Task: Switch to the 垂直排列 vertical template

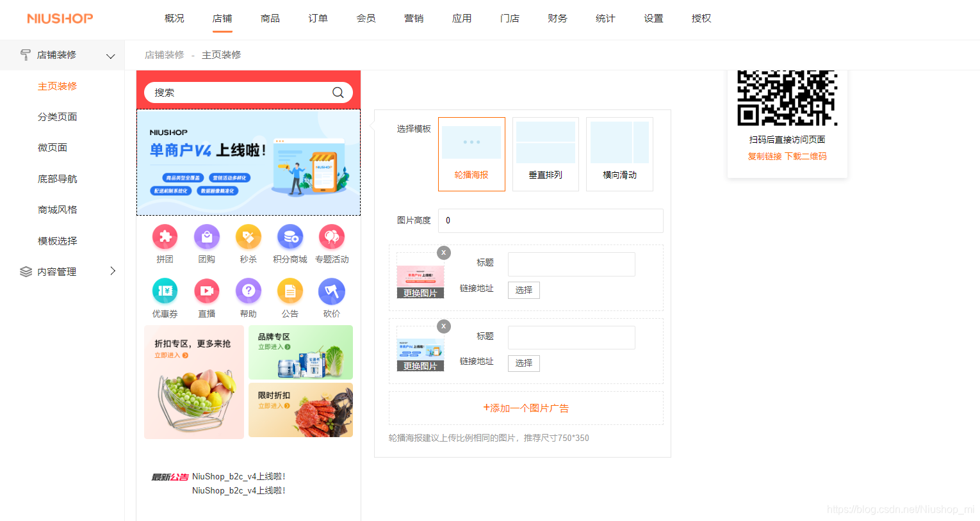Action: tap(545, 154)
